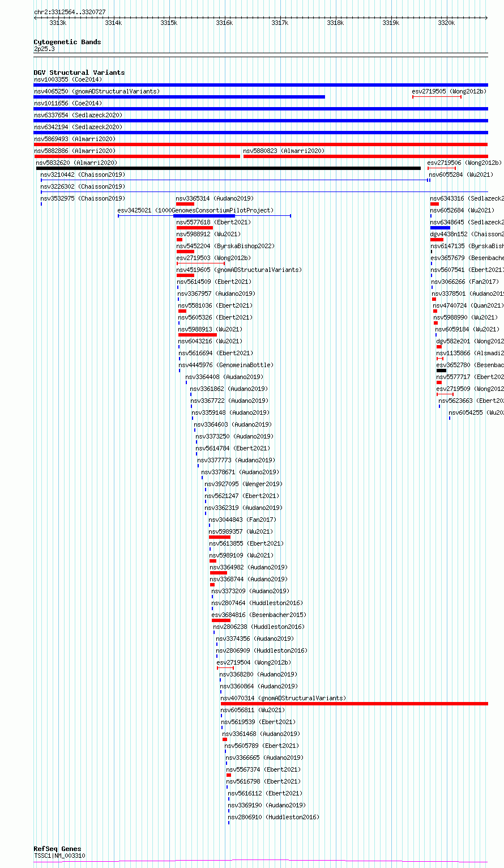The height and width of the screenshot is (868, 504).
Task: Select the black nsv5832620 bar
Action: (229, 168)
